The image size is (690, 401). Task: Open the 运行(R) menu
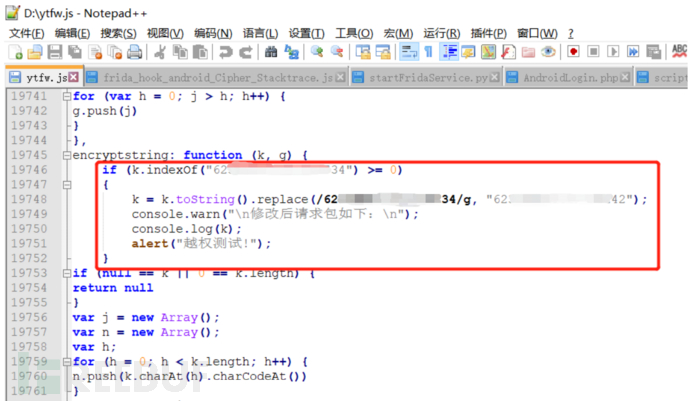(x=441, y=33)
